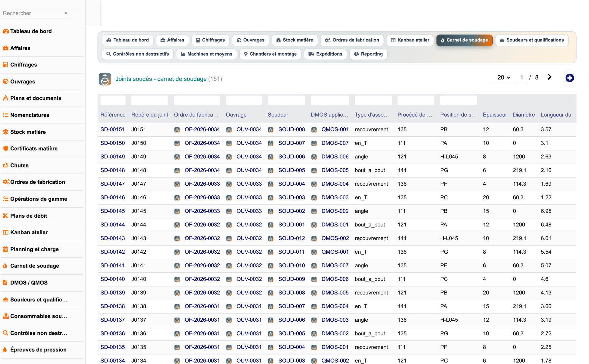Open the Machines et moyens tab
The width and height of the screenshot is (589, 364).
point(206,54)
